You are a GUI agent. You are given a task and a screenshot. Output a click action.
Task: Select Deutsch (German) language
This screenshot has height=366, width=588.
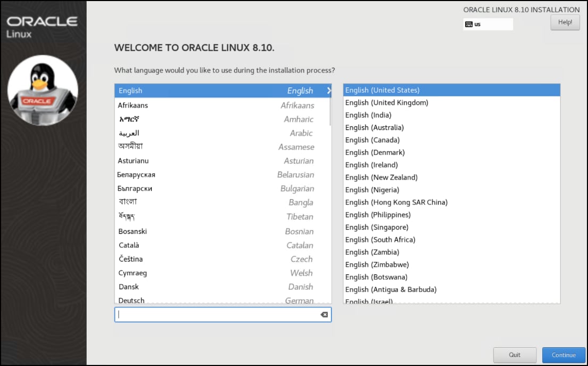223,299
